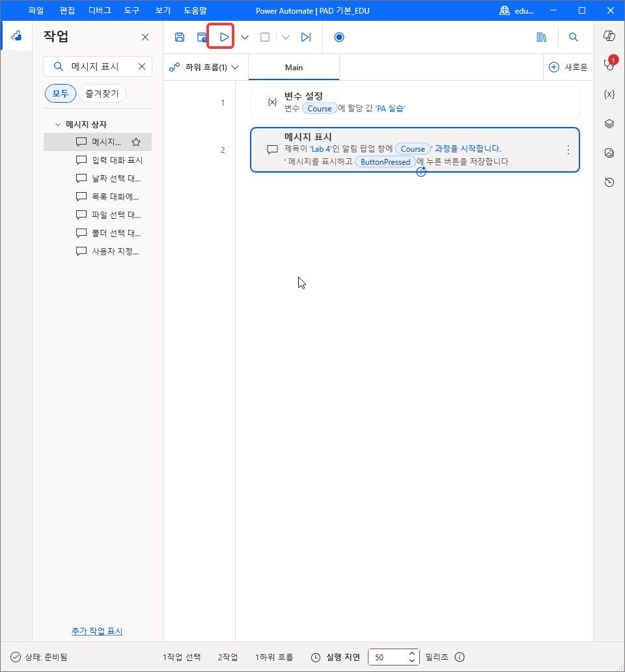
Task: Open the 편집 menu
Action: (x=67, y=10)
